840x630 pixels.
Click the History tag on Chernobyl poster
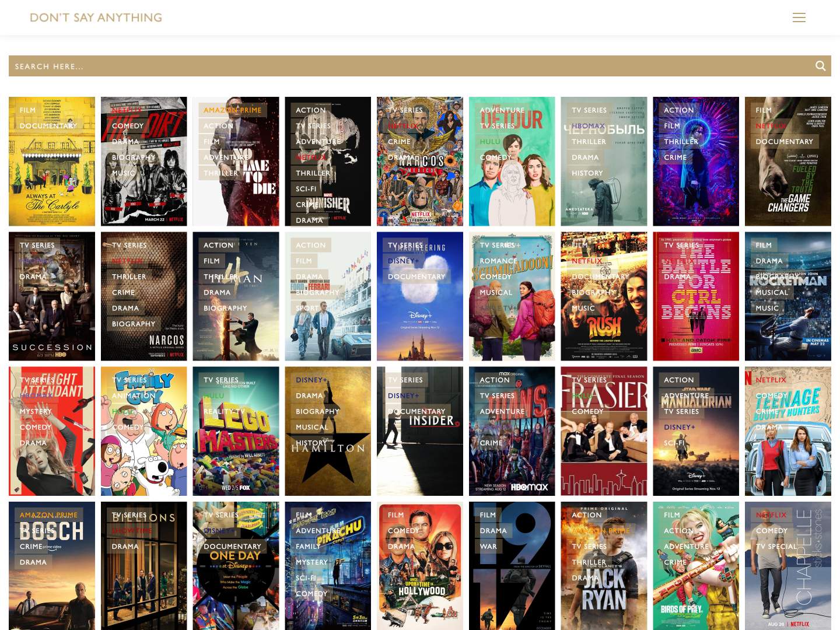click(587, 173)
